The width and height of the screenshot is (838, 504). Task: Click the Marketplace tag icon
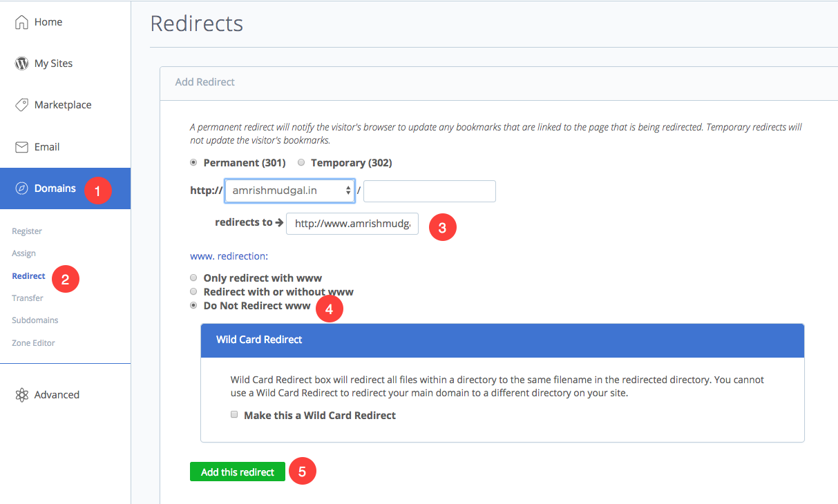pos(21,105)
